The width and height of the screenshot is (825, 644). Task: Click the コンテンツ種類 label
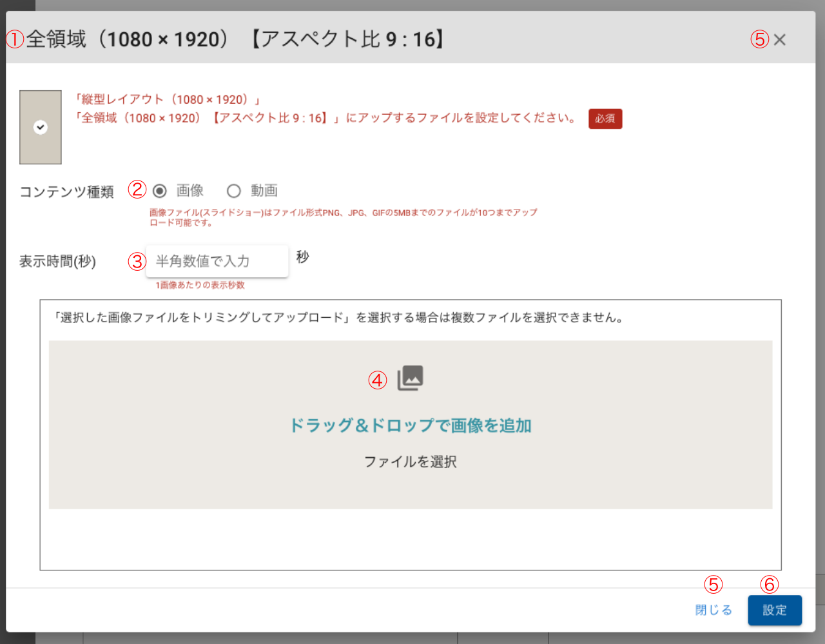coord(66,192)
